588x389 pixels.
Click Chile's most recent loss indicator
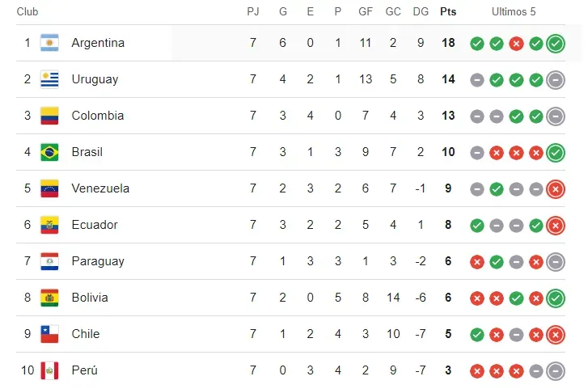pyautogui.click(x=556, y=335)
